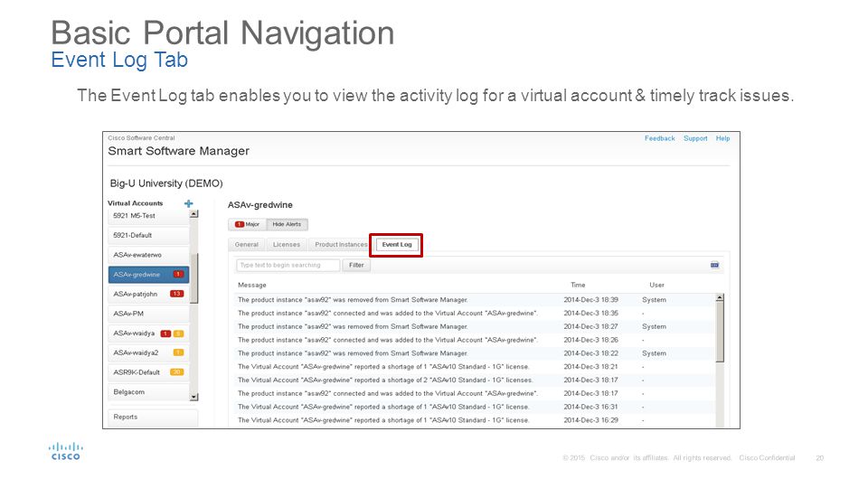This screenshot has width=868, height=488.
Task: Open the Feedback link
Action: (x=659, y=138)
